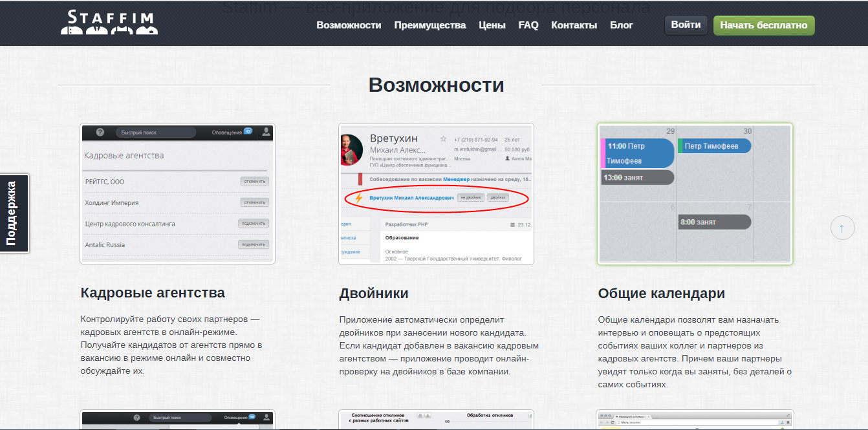
Task: Open the Менеджер vacancy link
Action: [456, 179]
